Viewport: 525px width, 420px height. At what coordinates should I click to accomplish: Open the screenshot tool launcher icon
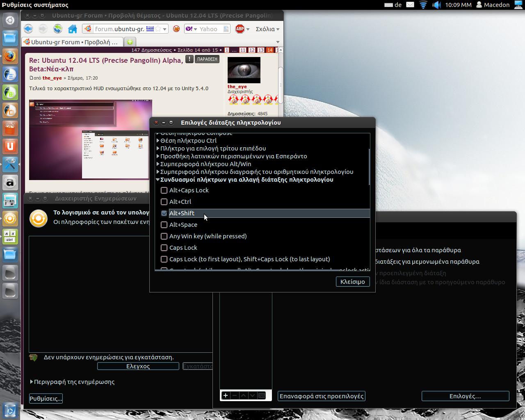[10, 201]
